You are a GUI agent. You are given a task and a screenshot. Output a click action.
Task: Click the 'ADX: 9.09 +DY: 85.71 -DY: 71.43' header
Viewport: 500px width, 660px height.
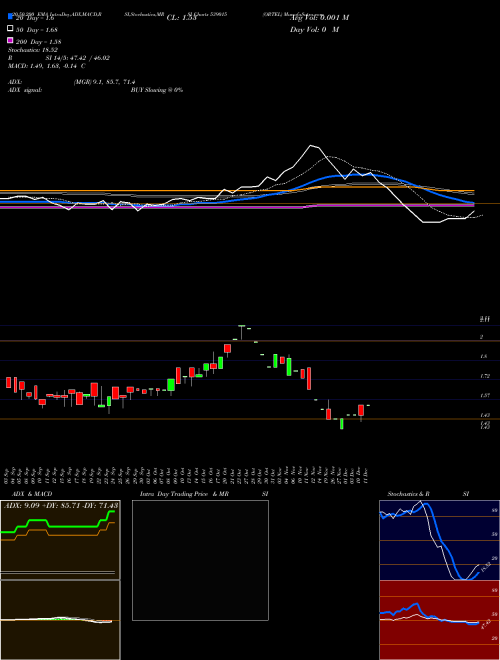pyautogui.click(x=61, y=505)
